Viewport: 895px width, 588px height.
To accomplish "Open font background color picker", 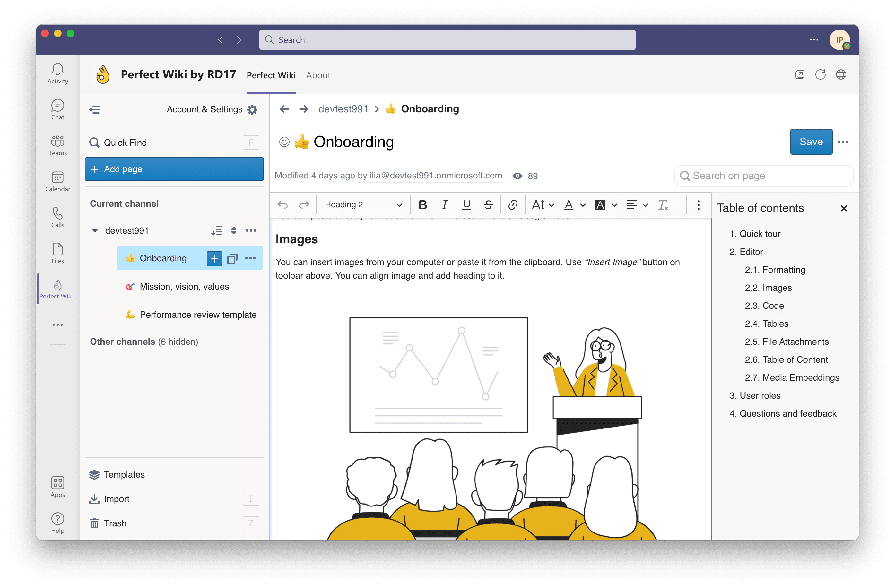I will pyautogui.click(x=606, y=204).
